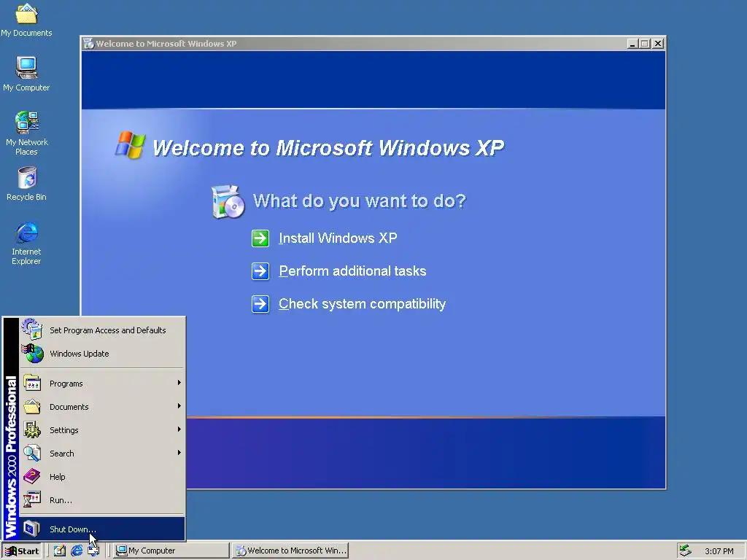
Task: Click the Settings gear icon in Start menu
Action: click(x=32, y=429)
